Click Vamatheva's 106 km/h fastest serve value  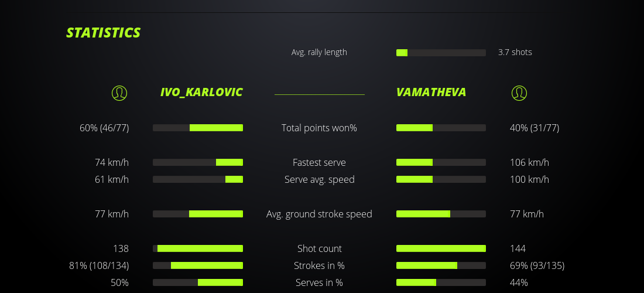tap(529, 162)
